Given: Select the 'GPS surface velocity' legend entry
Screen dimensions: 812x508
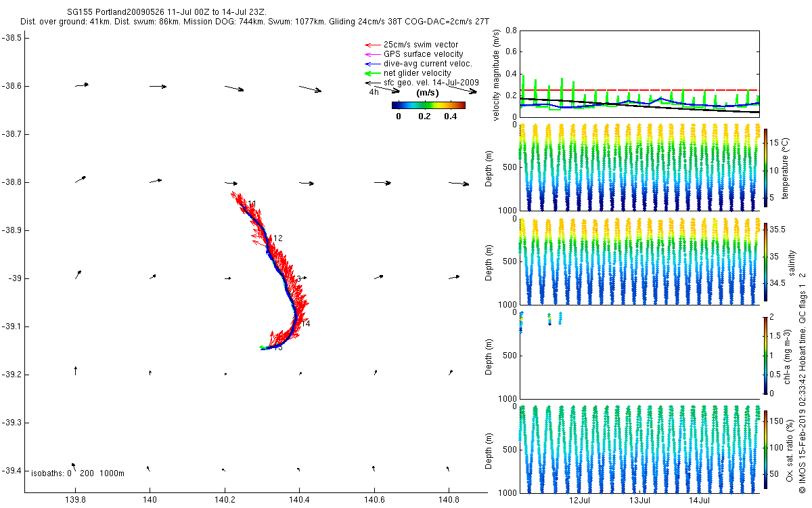Looking at the screenshot, I should point(413,54).
